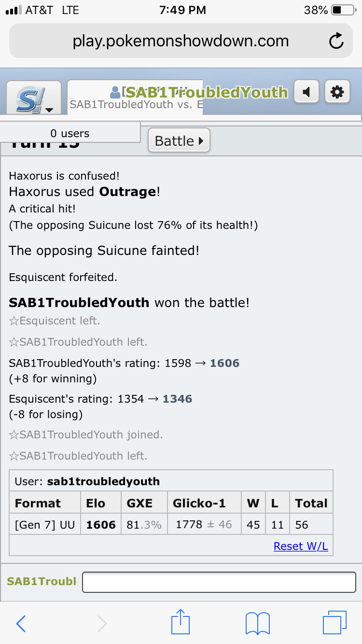The height and width of the screenshot is (644, 362).
Task: Switch to the SAB1TroubledYouth vs. battle tab
Action: (135, 98)
